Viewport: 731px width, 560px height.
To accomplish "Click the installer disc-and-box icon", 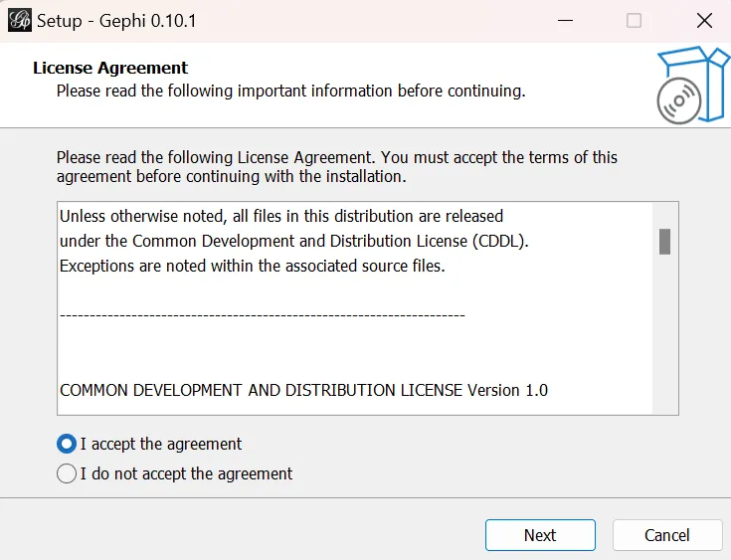I will pyautogui.click(x=692, y=86).
